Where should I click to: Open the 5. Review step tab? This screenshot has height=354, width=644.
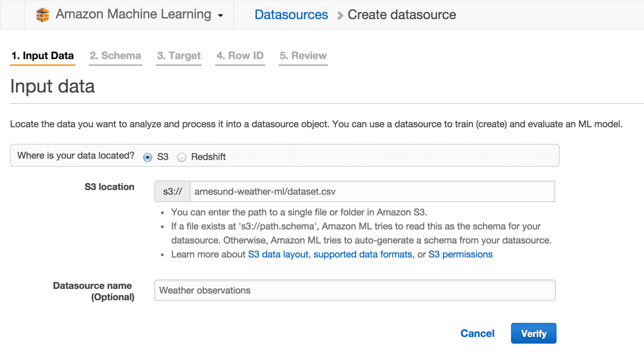click(x=303, y=56)
